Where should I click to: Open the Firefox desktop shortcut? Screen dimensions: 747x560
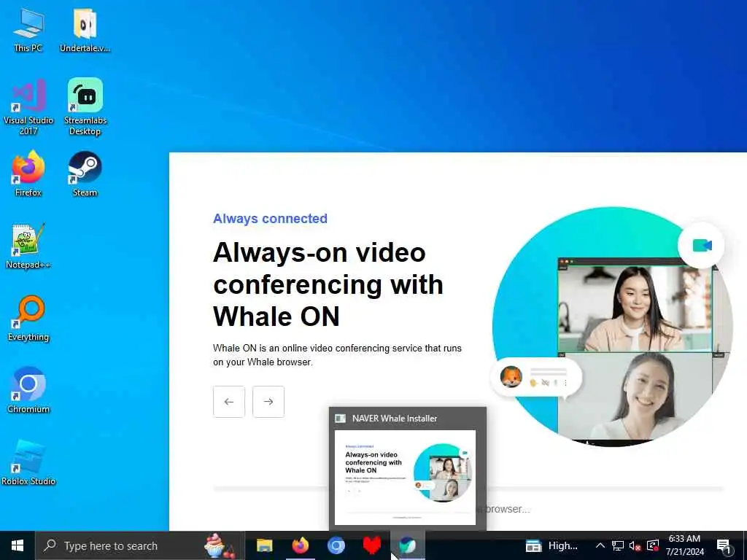pos(28,174)
